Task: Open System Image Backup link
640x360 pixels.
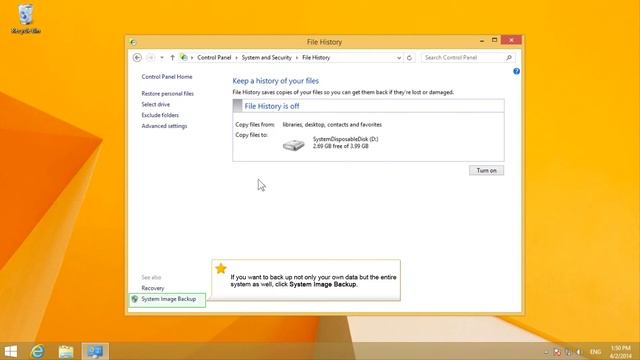Action: tap(169, 299)
